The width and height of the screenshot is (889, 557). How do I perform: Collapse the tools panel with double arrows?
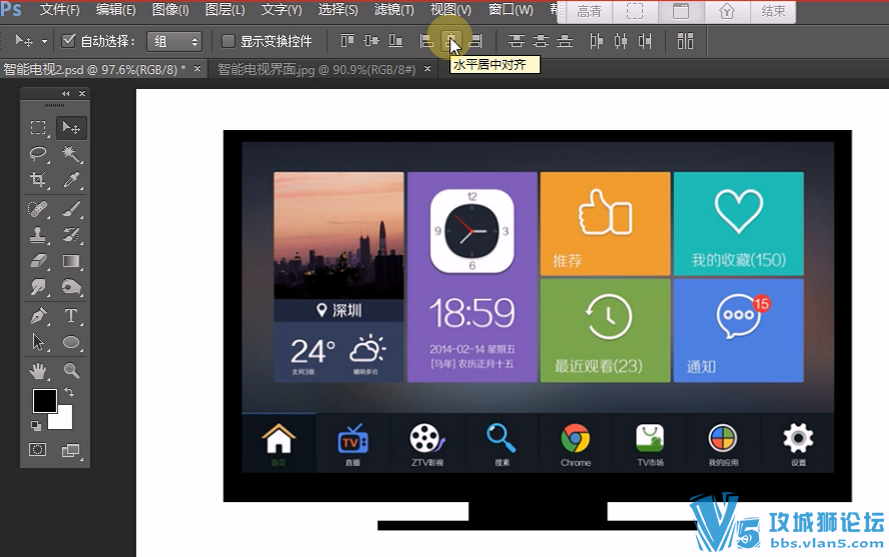66,93
